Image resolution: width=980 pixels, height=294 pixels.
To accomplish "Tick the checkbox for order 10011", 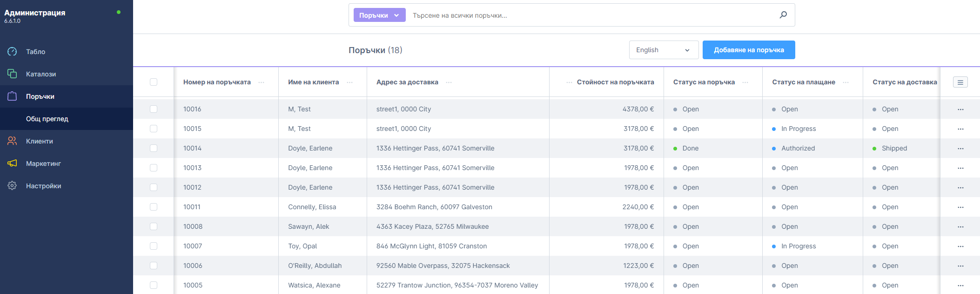I will pyautogui.click(x=154, y=207).
